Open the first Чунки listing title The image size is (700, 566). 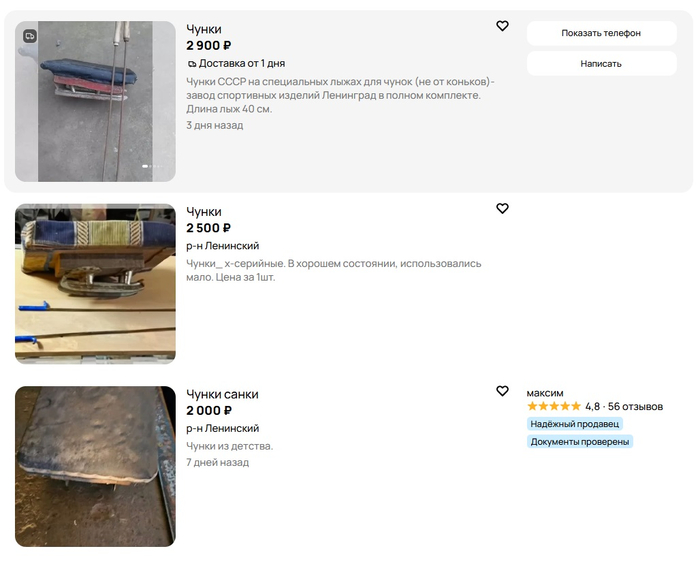click(204, 29)
